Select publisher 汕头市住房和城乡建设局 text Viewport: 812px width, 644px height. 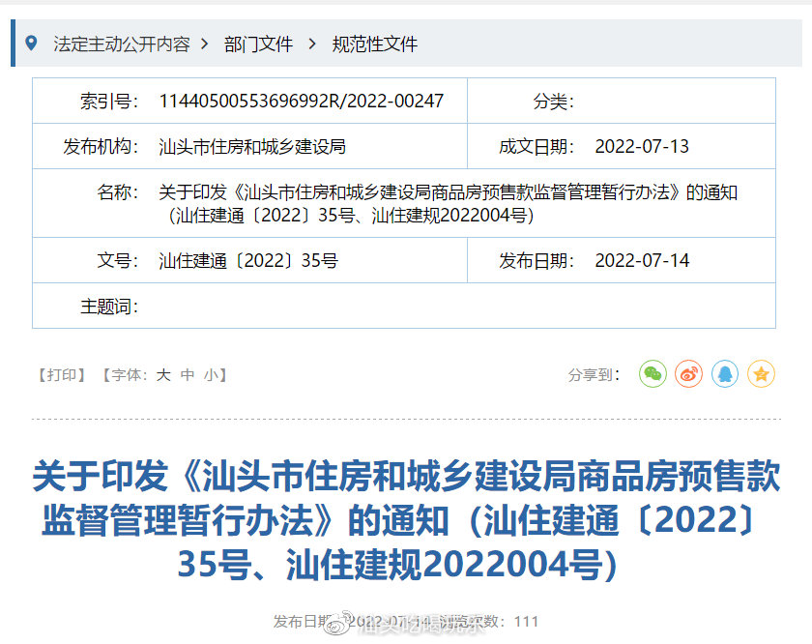click(252, 147)
